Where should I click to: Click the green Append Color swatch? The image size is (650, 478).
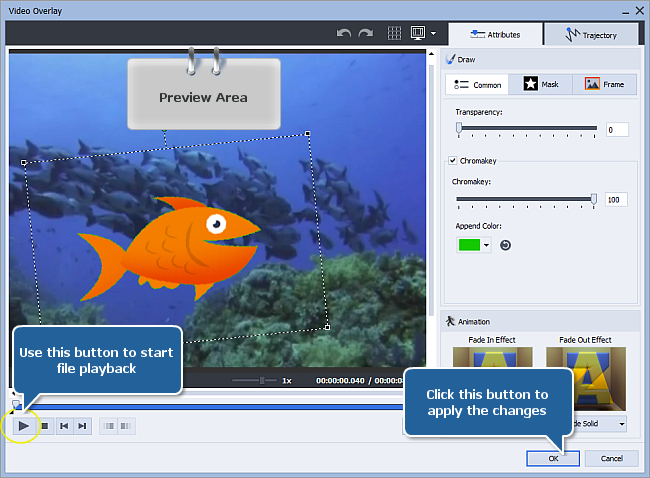click(469, 245)
